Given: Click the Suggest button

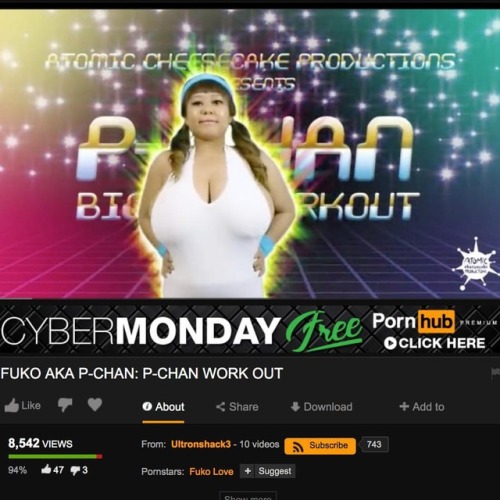Looking at the screenshot, I should [267, 471].
